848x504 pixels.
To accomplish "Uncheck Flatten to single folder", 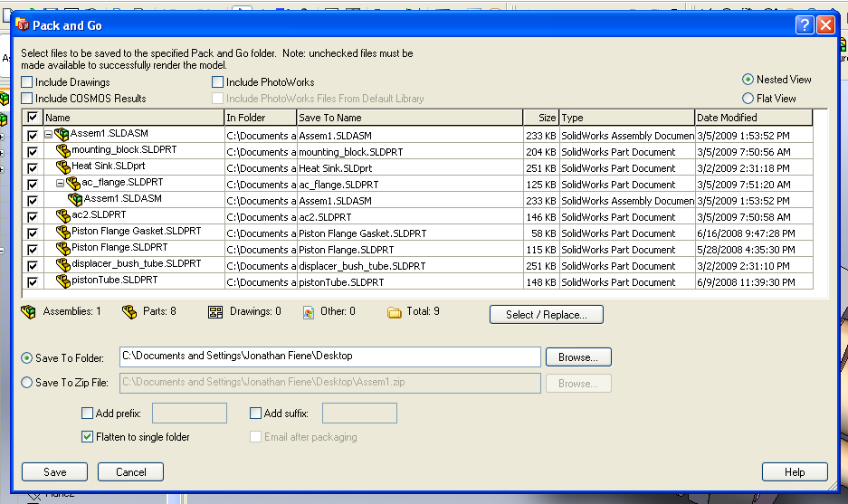I will tap(87, 436).
